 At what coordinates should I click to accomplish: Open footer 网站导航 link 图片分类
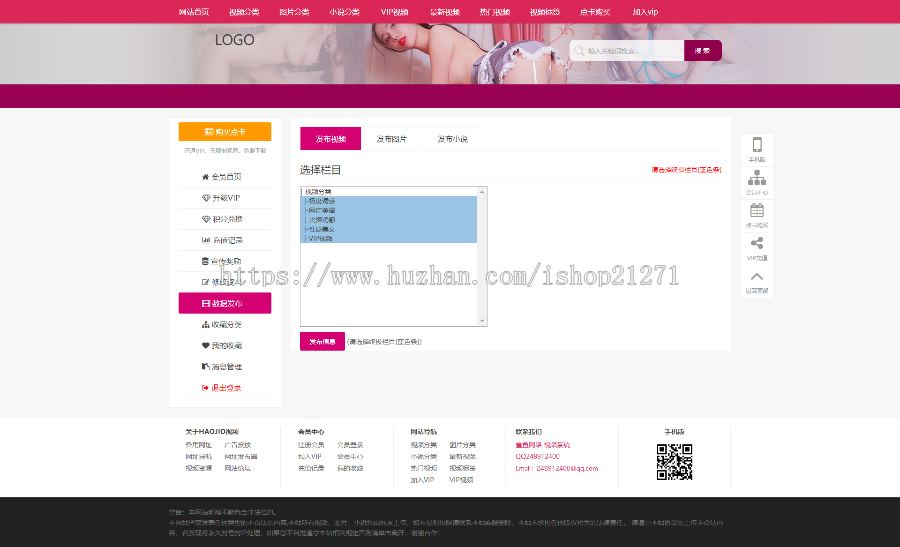tap(463, 445)
